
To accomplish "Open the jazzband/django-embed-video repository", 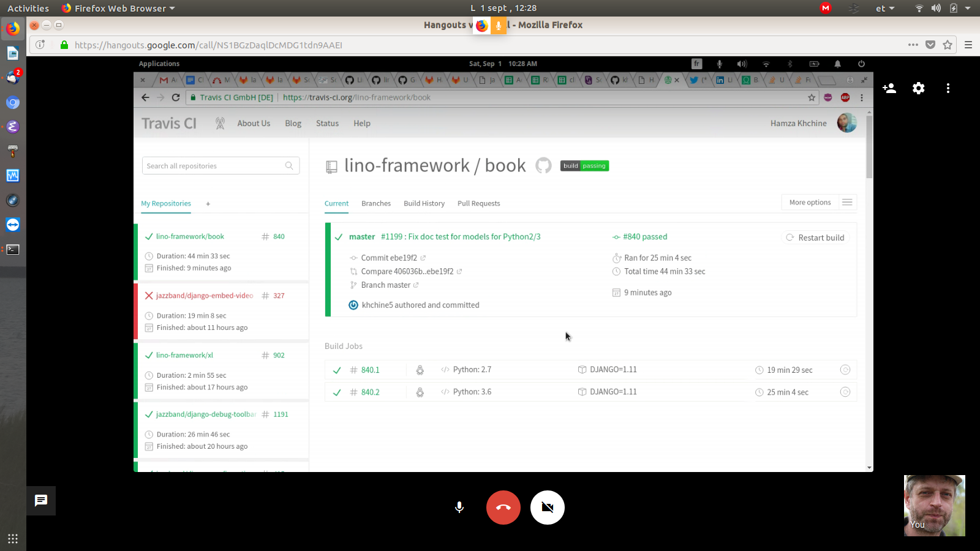I will pyautogui.click(x=205, y=296).
